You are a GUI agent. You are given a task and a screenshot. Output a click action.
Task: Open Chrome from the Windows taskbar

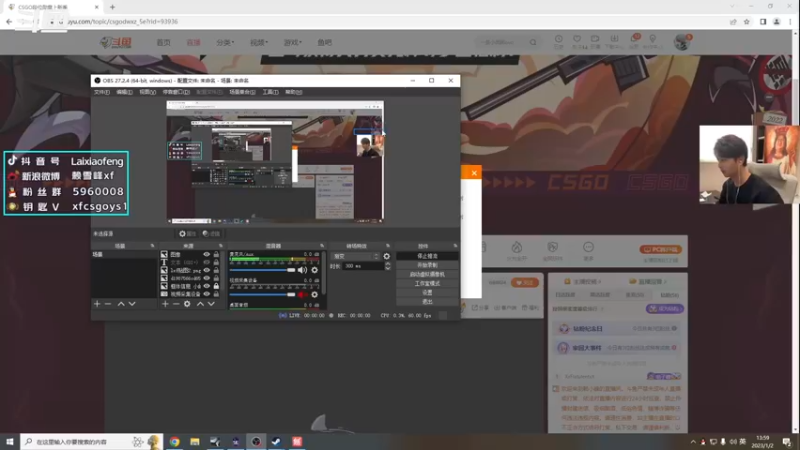coord(174,442)
